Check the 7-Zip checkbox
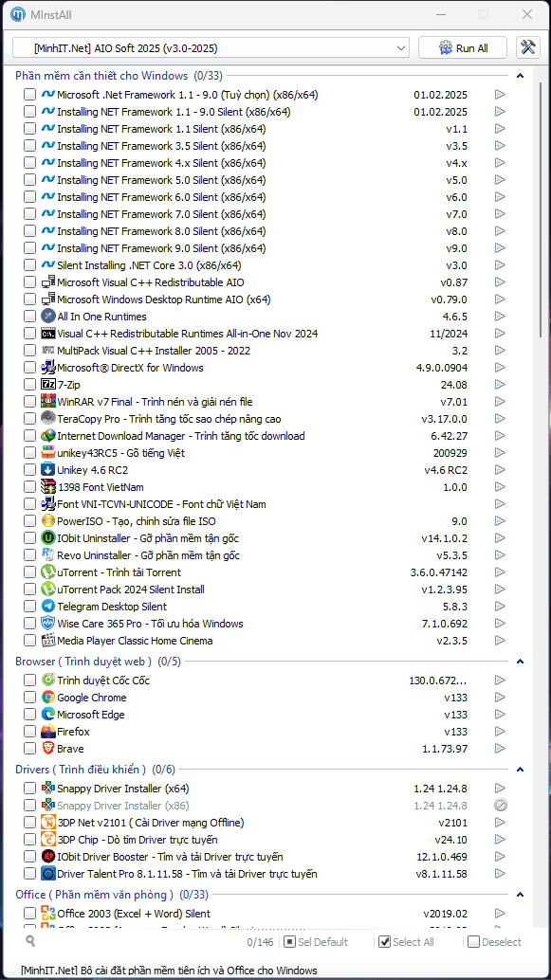551x980 pixels. tap(29, 385)
